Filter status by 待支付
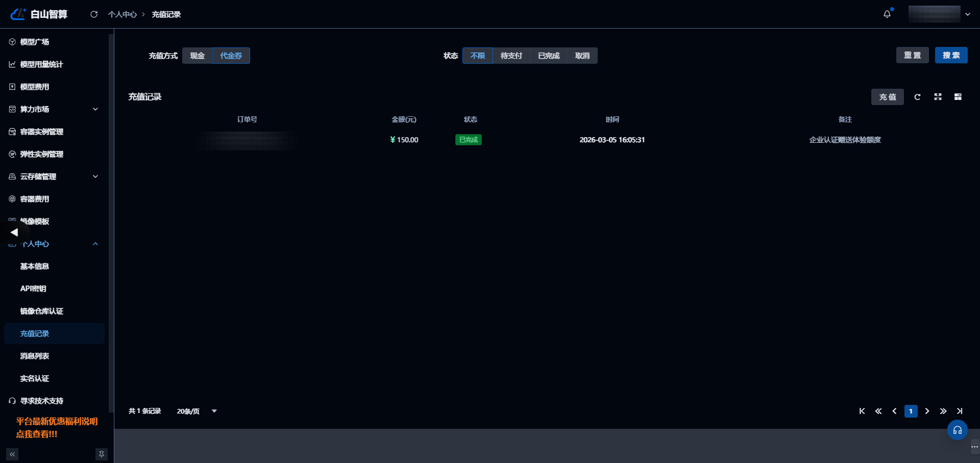The height and width of the screenshot is (463, 980). pos(511,56)
